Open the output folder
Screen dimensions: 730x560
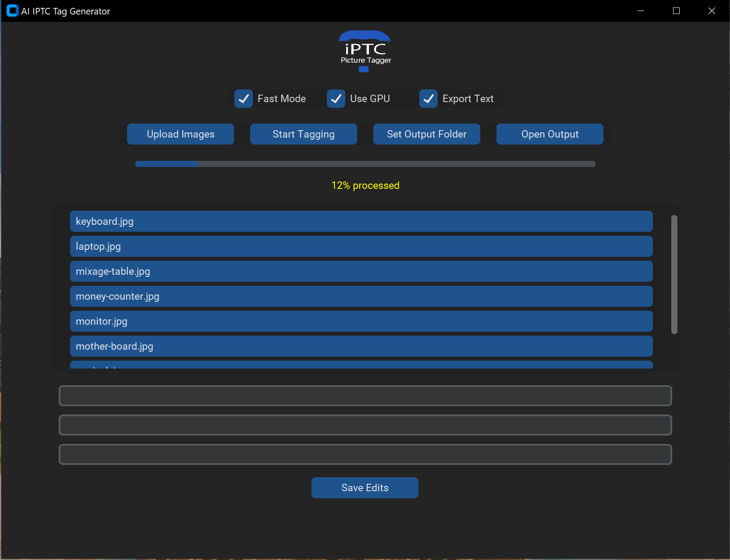click(x=549, y=134)
